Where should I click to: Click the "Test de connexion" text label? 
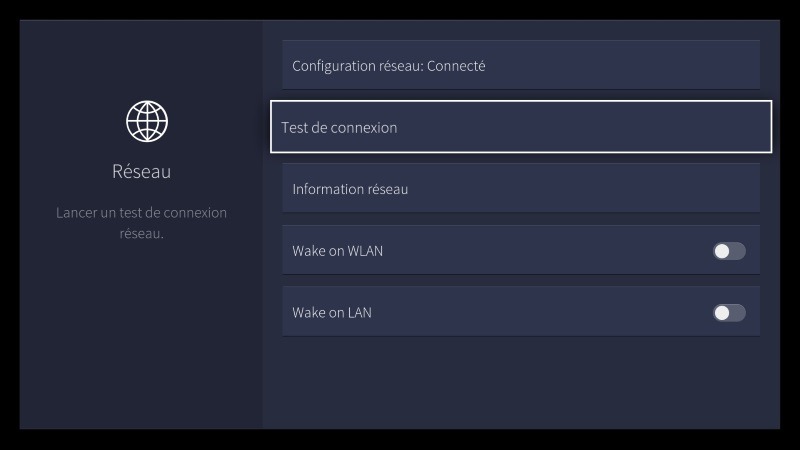[339, 128]
